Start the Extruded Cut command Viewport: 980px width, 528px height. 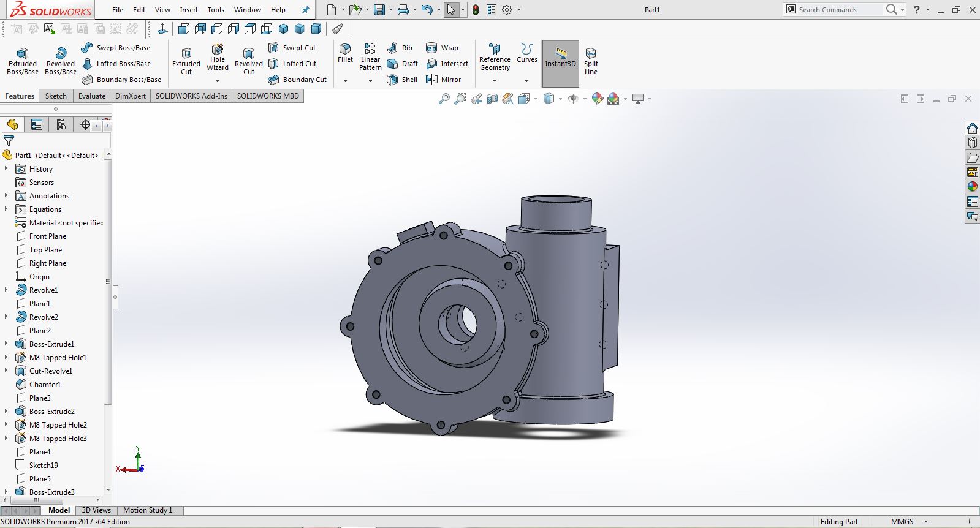coord(186,61)
